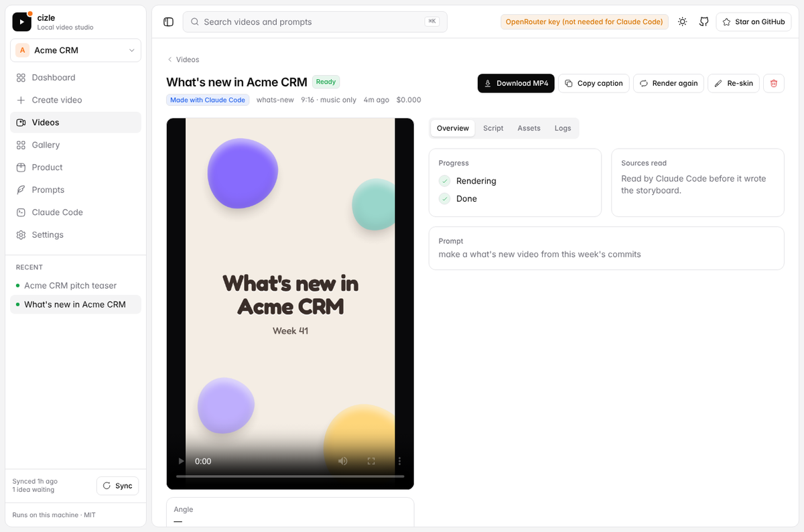Switch to the Script tab
The image size is (804, 532).
pos(493,128)
